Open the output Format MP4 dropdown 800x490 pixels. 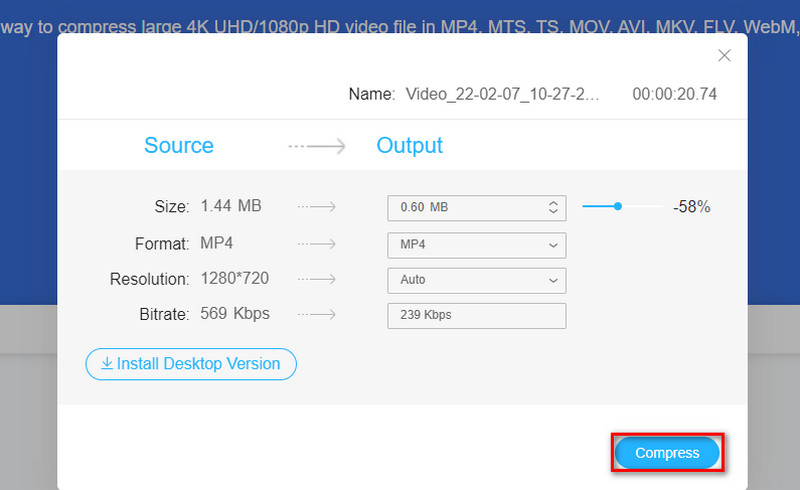[x=476, y=245]
